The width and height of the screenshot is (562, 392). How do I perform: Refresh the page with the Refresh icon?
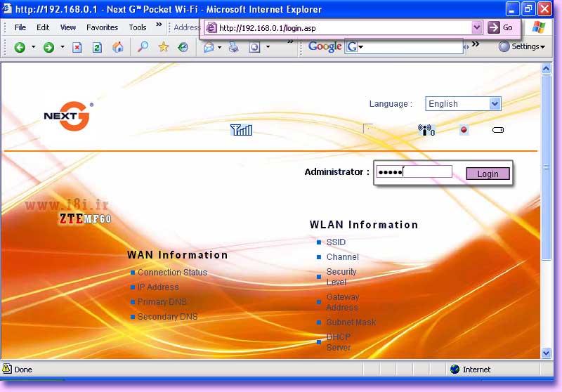97,47
